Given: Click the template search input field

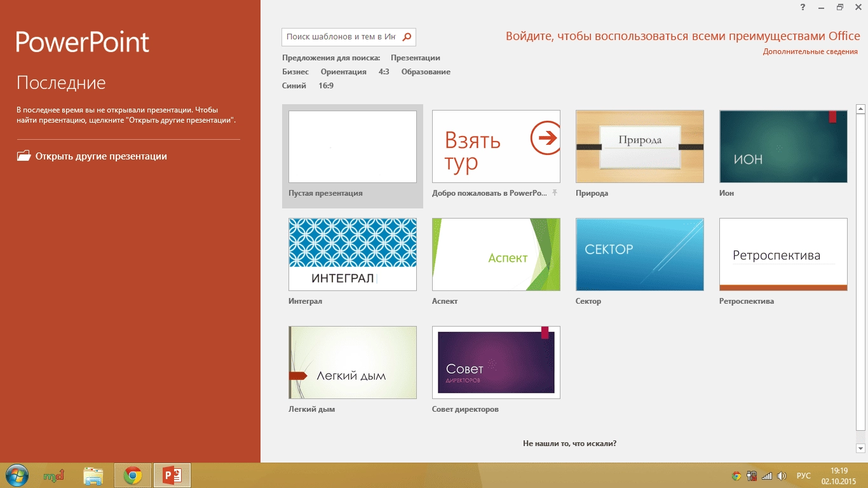Looking at the screenshot, I should (342, 37).
